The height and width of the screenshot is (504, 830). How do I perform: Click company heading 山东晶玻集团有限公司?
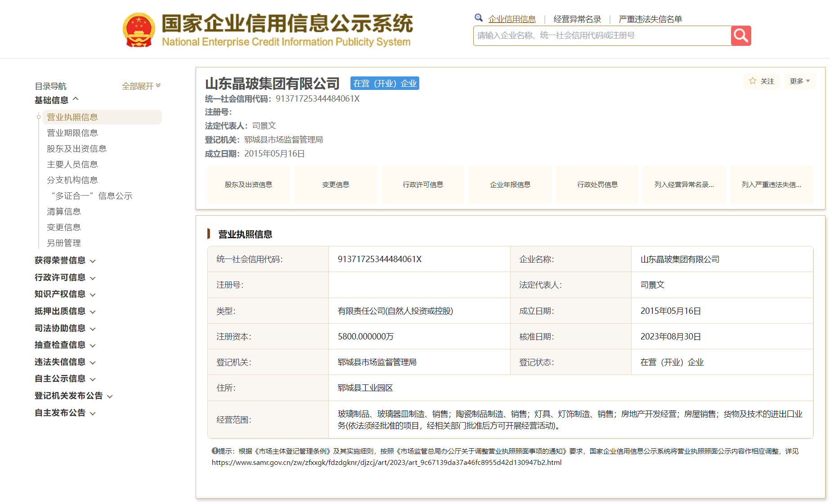click(x=272, y=83)
